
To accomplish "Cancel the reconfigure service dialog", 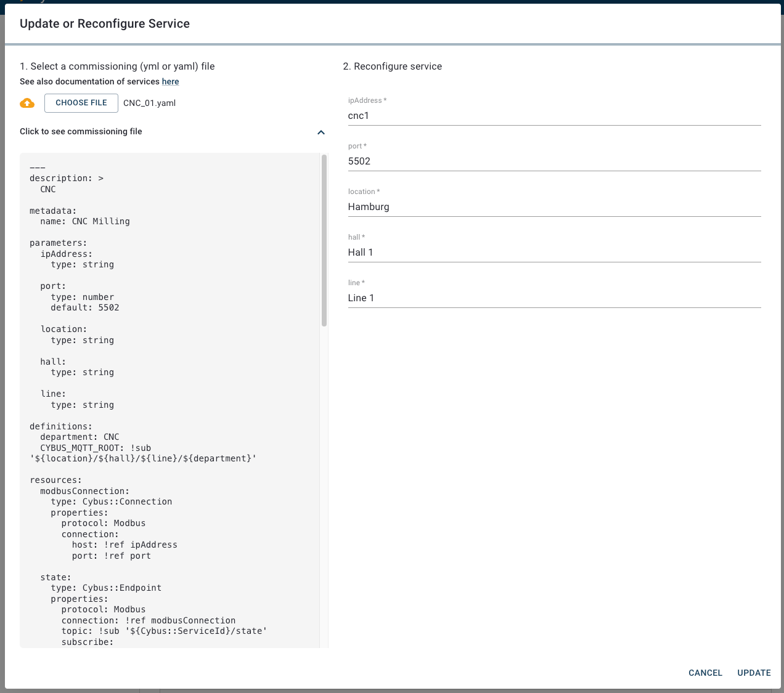I will click(705, 673).
